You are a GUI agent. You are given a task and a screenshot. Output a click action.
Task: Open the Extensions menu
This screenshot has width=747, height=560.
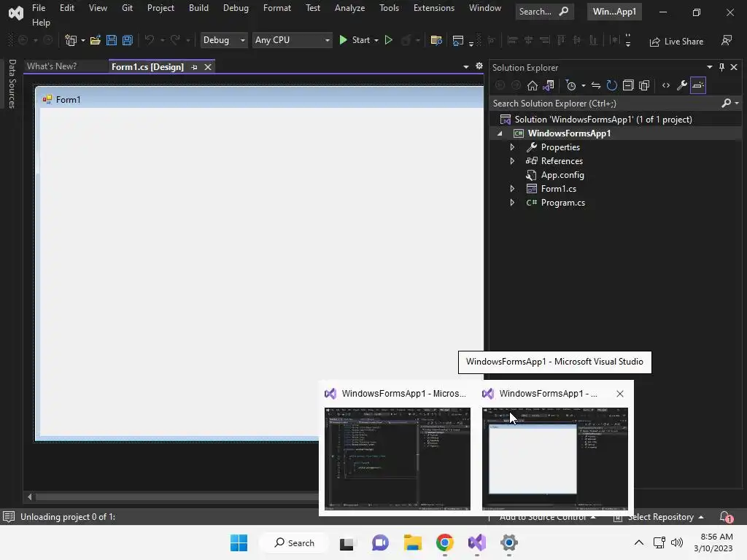[x=434, y=8]
